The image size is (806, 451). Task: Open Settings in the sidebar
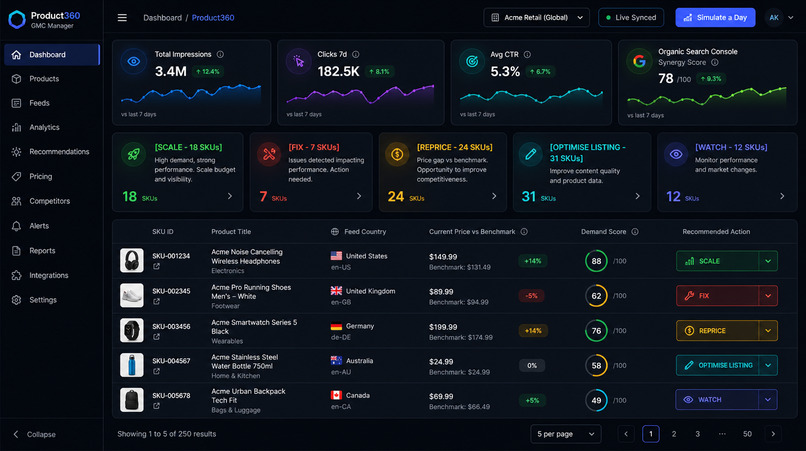[51, 300]
